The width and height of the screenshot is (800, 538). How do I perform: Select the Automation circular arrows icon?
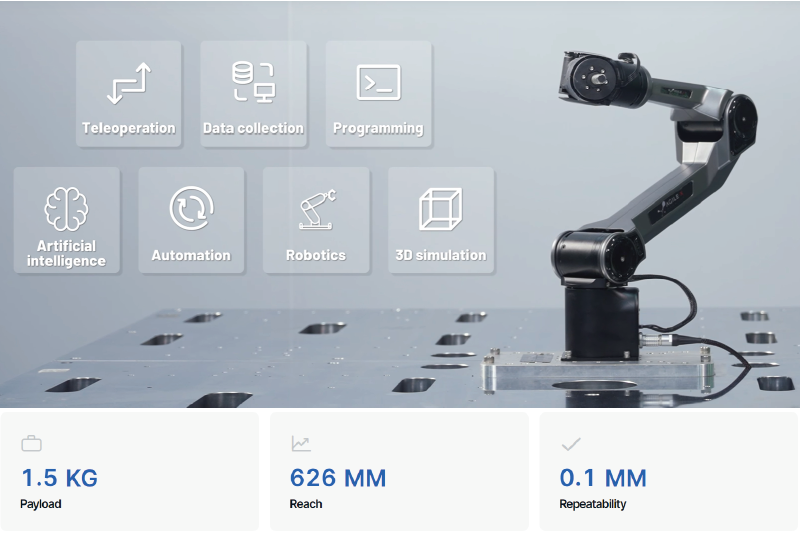[x=190, y=208]
